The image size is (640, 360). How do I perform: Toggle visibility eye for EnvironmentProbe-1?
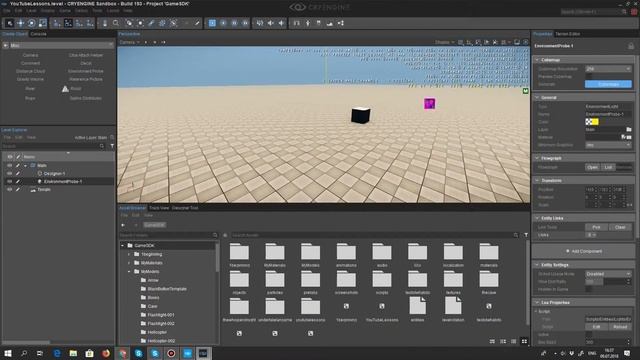[x=9, y=181]
